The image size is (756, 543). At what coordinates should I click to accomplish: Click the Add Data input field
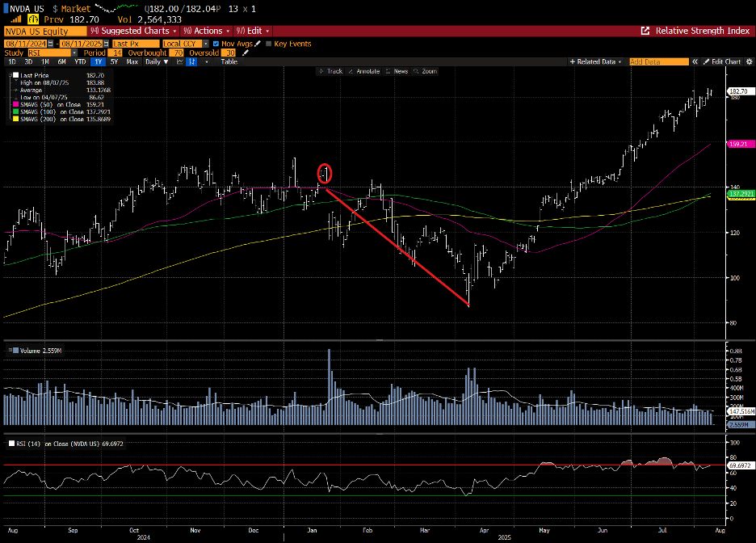tap(659, 61)
